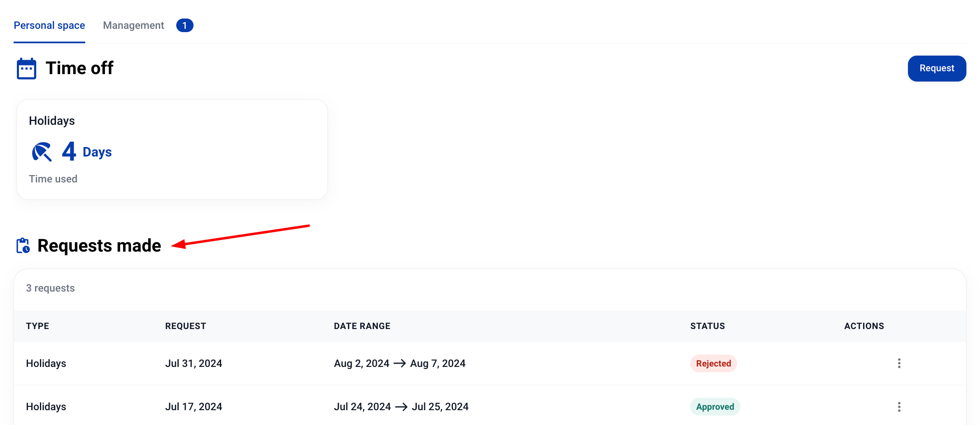Click the Aug 2 to Aug 7 date range
The height and width of the screenshot is (425, 980).
pyautogui.click(x=399, y=364)
